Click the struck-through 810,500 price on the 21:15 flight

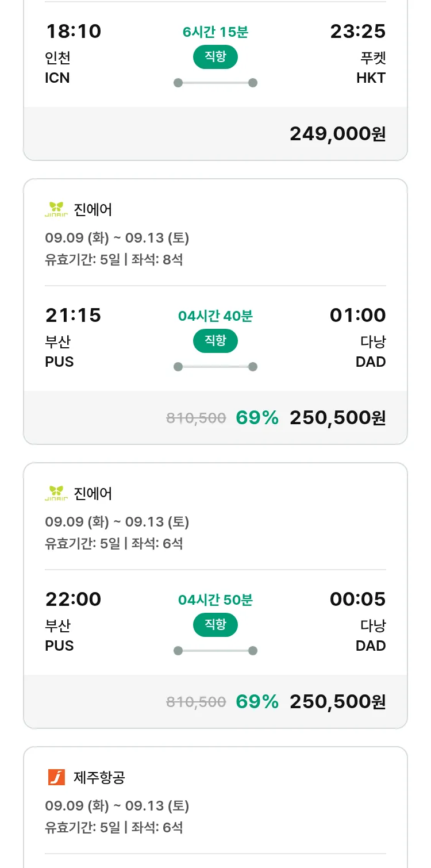[196, 418]
